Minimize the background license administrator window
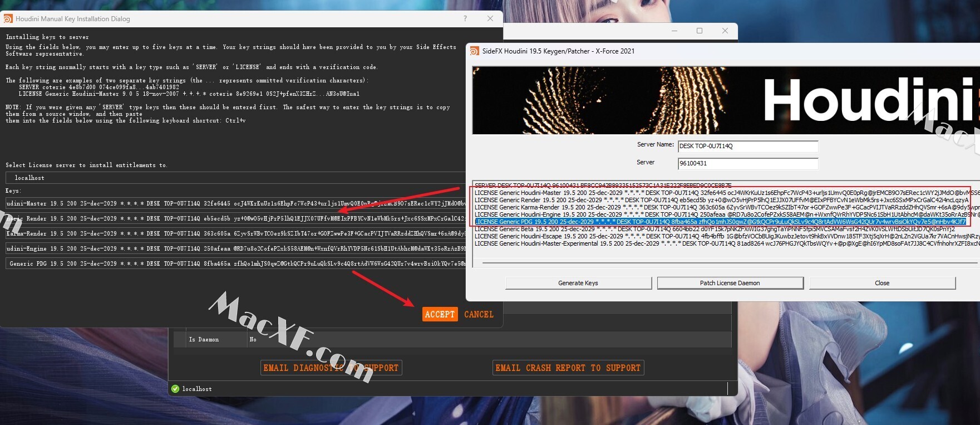 coord(674,31)
